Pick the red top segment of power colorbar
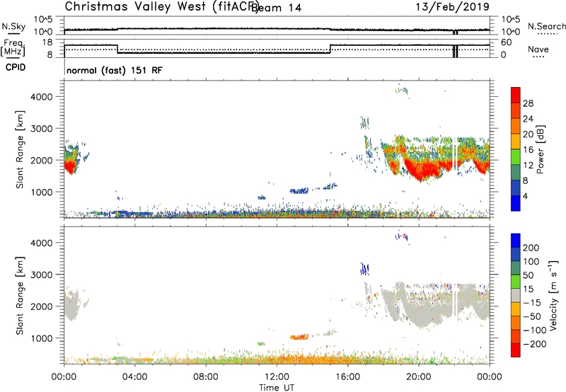The image size is (566, 392). 516,95
